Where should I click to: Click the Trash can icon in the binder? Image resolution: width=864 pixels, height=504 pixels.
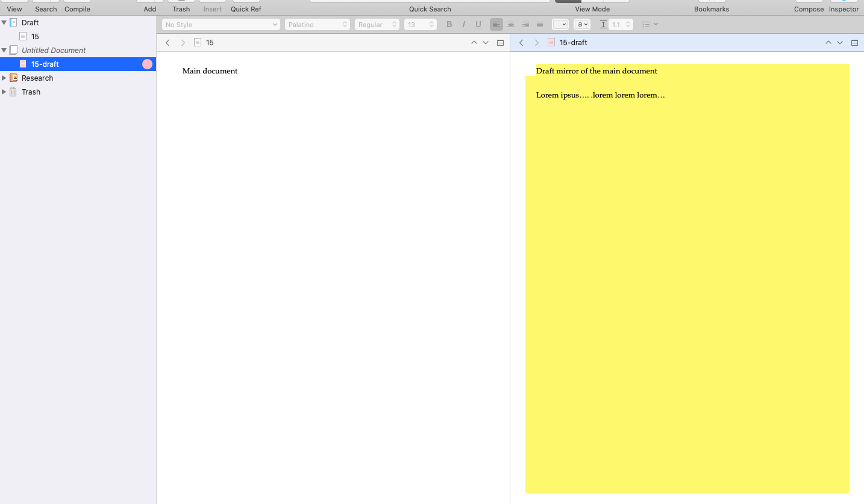pyautogui.click(x=13, y=92)
